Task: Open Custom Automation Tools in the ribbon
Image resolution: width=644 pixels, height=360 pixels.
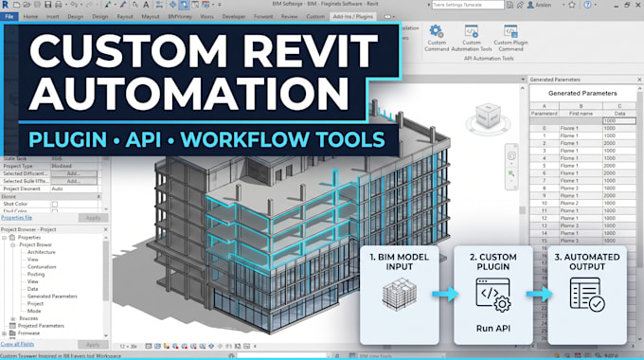Action: (471, 38)
